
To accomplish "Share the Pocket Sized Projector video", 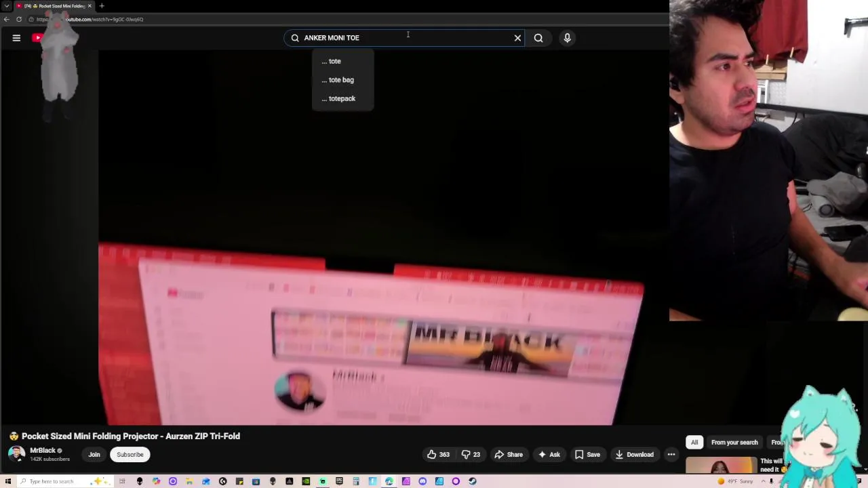I will click(x=509, y=455).
